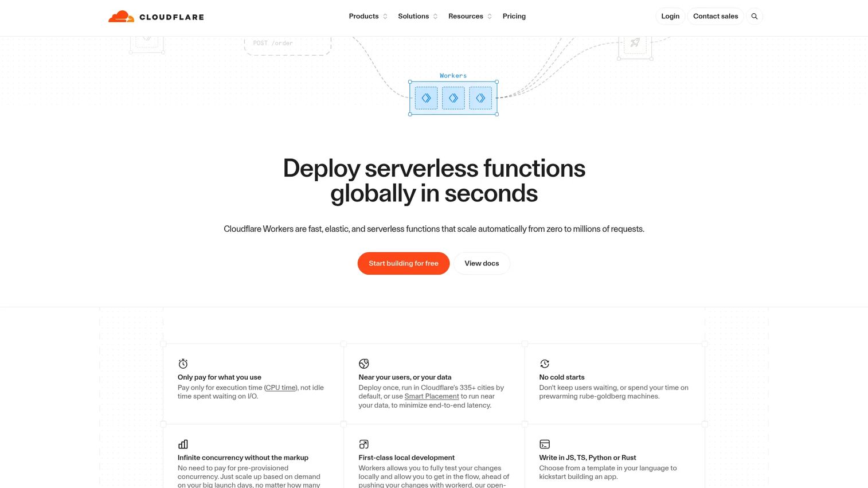
Task: Click the globe icon above Near your users
Action: pos(364,364)
